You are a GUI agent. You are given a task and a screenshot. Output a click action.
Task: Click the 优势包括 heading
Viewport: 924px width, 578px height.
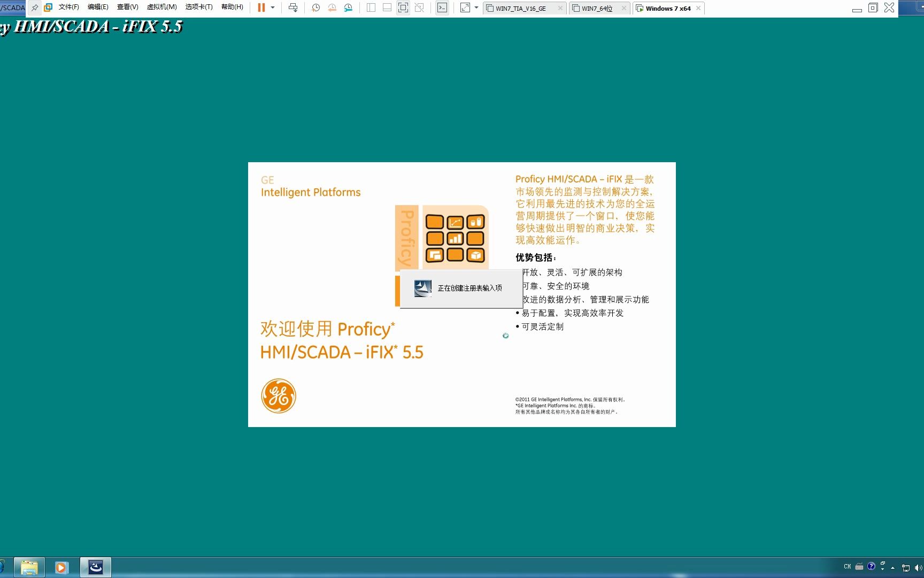(x=536, y=257)
